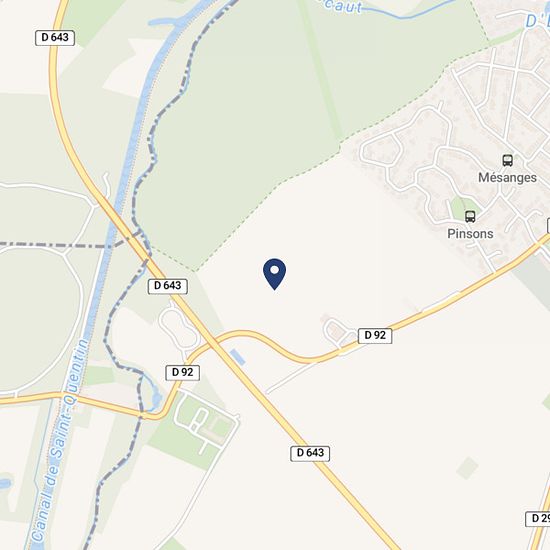Screen dimensions: 550x550
Task: Click the small pond beside the dashed boundary
Action: pos(156,399)
